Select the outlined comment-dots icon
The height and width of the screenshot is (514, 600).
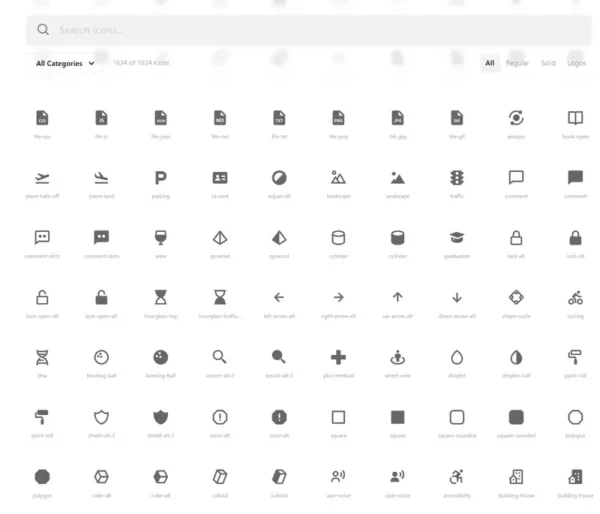coord(42,238)
